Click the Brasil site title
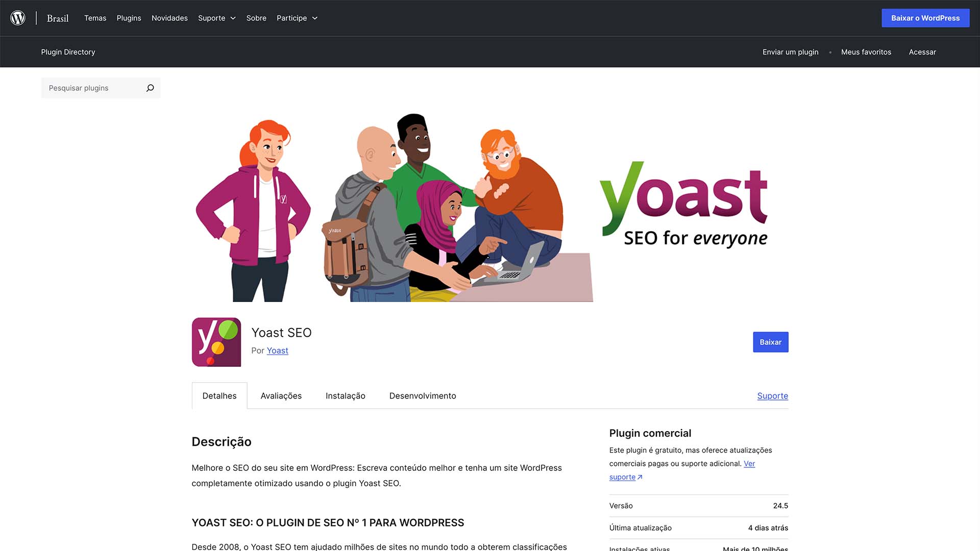 click(x=58, y=18)
